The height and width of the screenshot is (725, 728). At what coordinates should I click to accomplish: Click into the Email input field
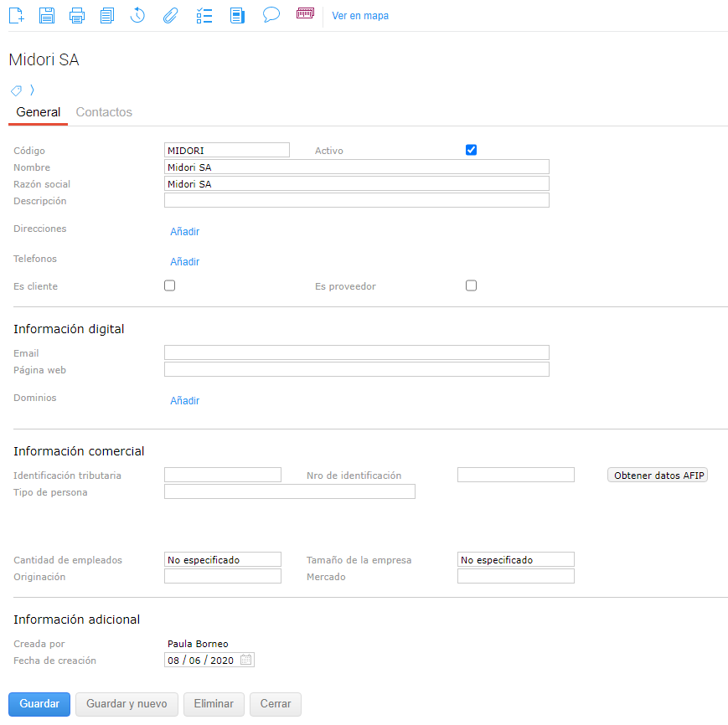coord(356,352)
